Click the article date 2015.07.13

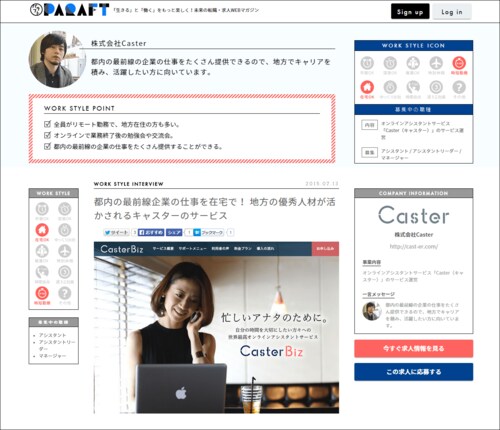[x=322, y=184]
